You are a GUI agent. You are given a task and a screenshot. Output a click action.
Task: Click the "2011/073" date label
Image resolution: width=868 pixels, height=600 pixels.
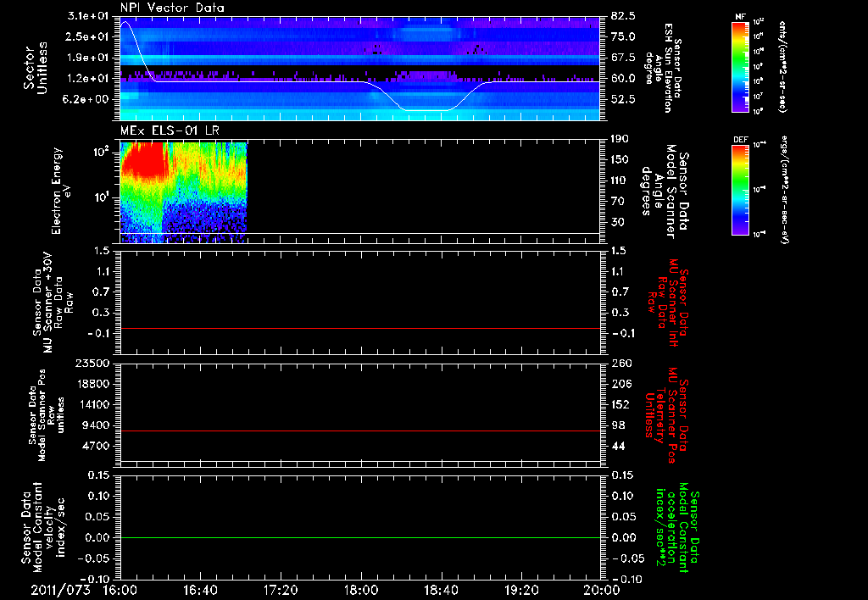(60, 590)
